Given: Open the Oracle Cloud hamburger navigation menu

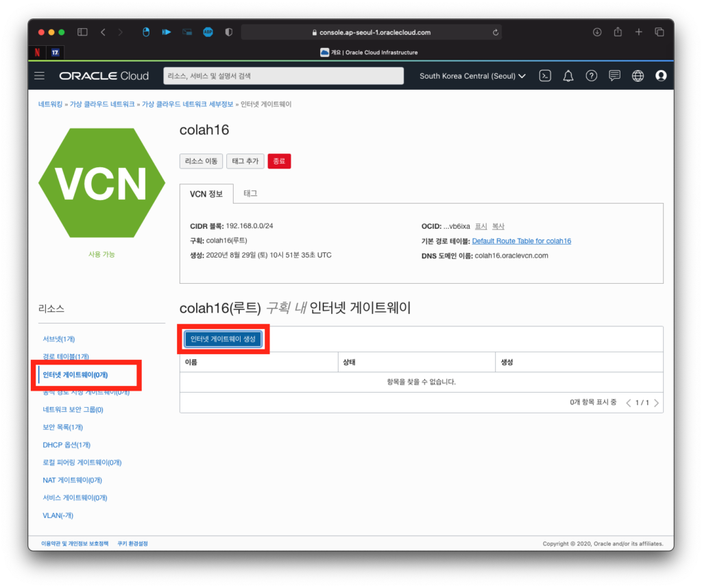Looking at the screenshot, I should click(x=39, y=76).
